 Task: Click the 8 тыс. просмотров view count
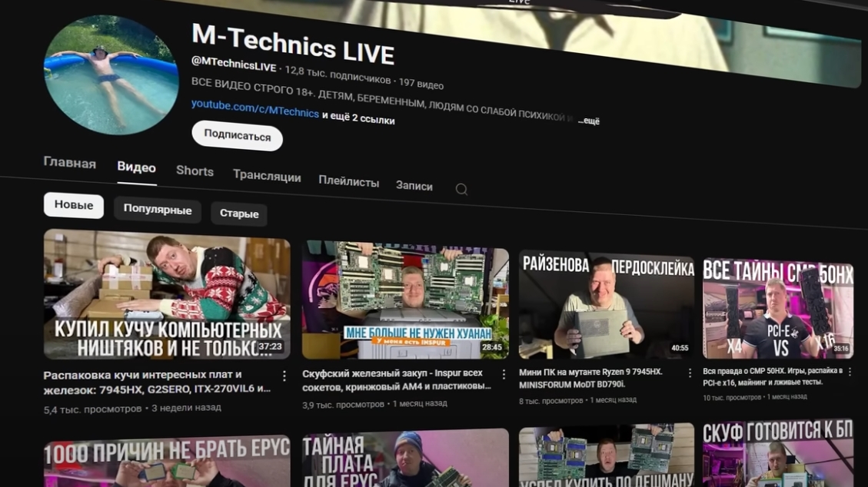[550, 401]
